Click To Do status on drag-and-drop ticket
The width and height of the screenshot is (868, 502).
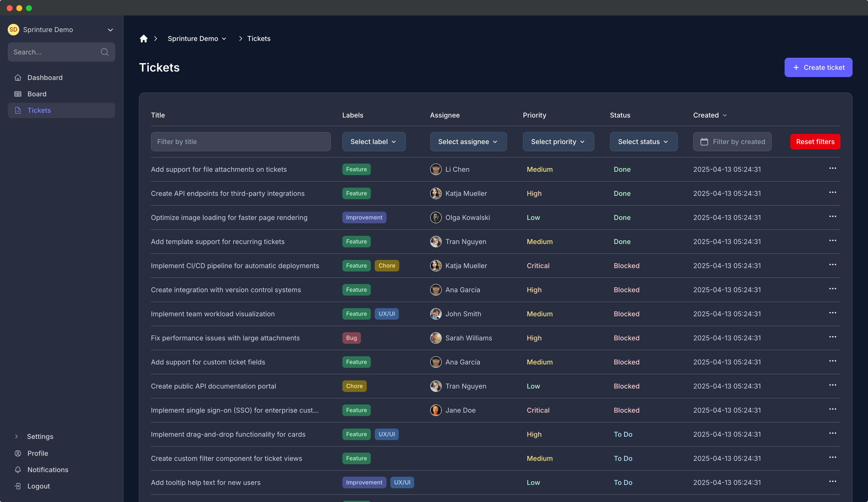(623, 434)
